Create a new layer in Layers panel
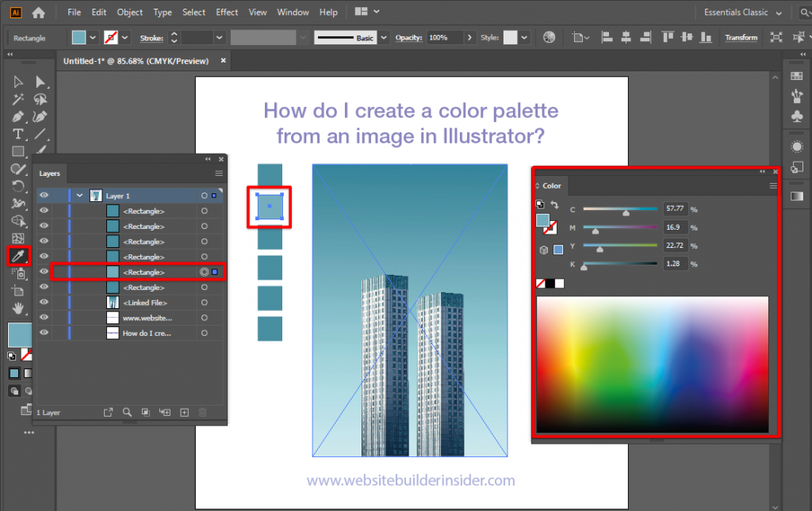The height and width of the screenshot is (511, 812). (184, 412)
